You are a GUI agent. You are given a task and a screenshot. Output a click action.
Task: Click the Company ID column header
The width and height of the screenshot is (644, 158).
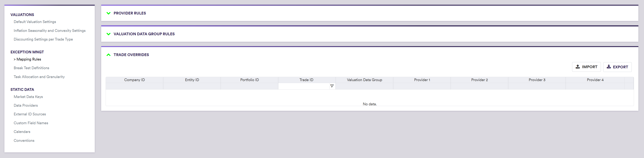134,80
